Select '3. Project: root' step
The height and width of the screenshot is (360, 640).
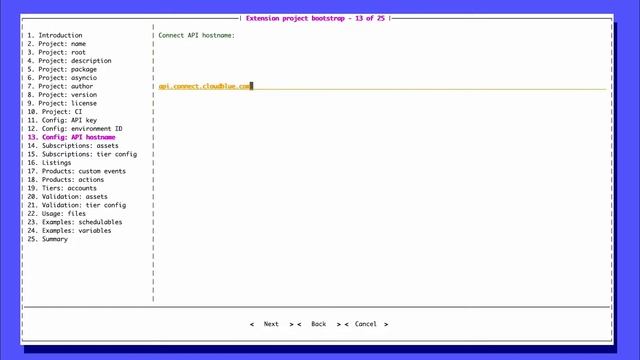pos(56,52)
